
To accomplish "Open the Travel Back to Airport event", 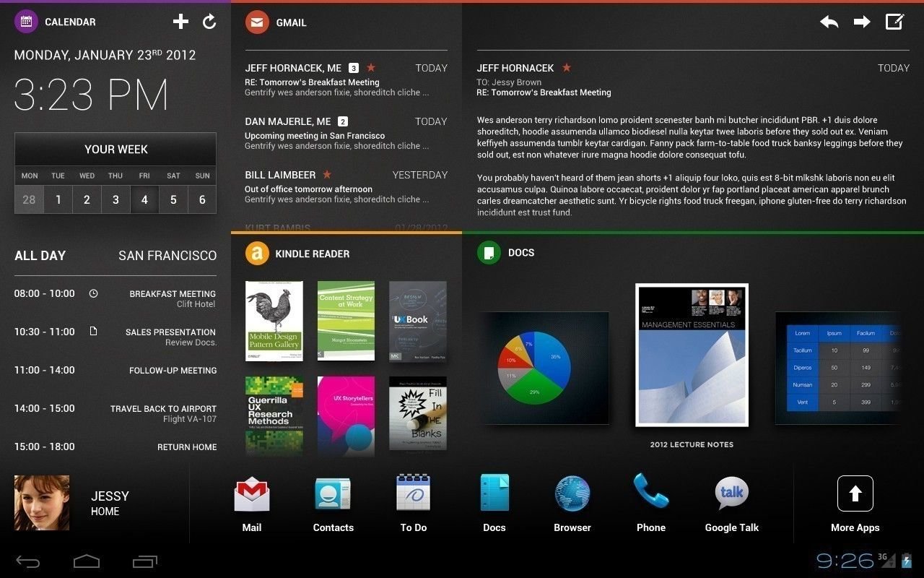I will coord(115,413).
